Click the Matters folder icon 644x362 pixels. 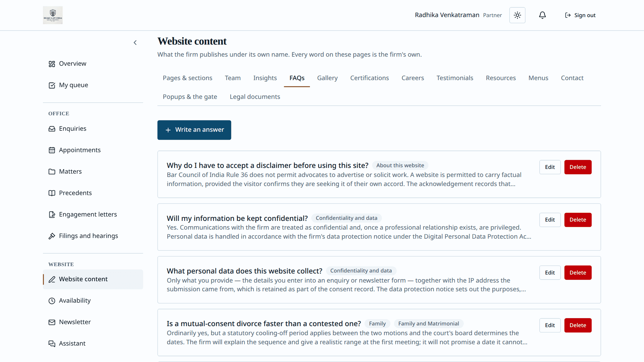(52, 172)
